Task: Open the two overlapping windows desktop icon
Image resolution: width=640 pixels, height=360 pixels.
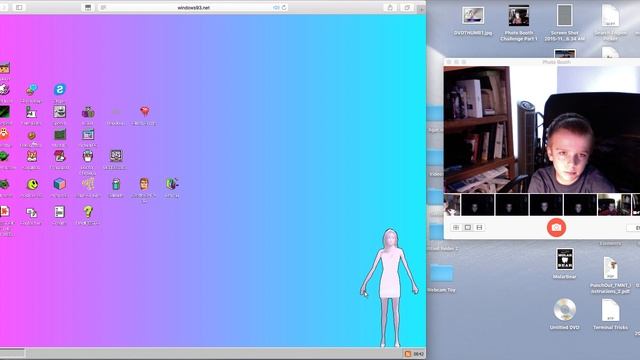Action: click(31, 212)
